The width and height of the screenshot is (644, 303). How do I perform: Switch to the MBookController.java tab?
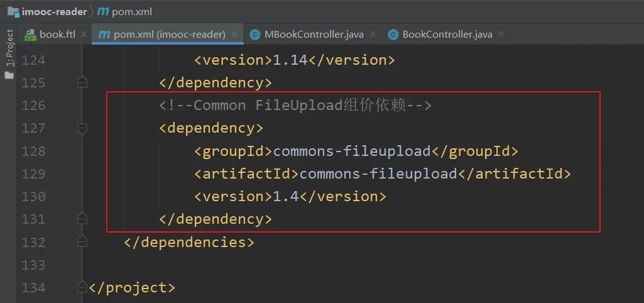(x=314, y=35)
